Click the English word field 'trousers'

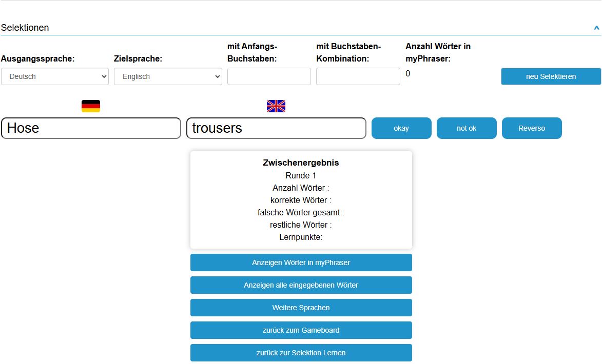[x=276, y=128]
